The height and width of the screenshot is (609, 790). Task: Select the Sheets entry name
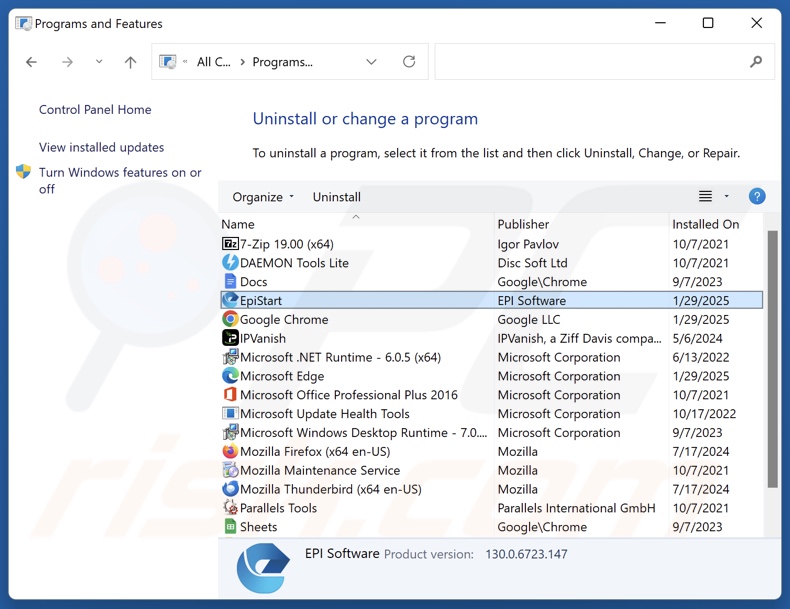pyautogui.click(x=258, y=526)
